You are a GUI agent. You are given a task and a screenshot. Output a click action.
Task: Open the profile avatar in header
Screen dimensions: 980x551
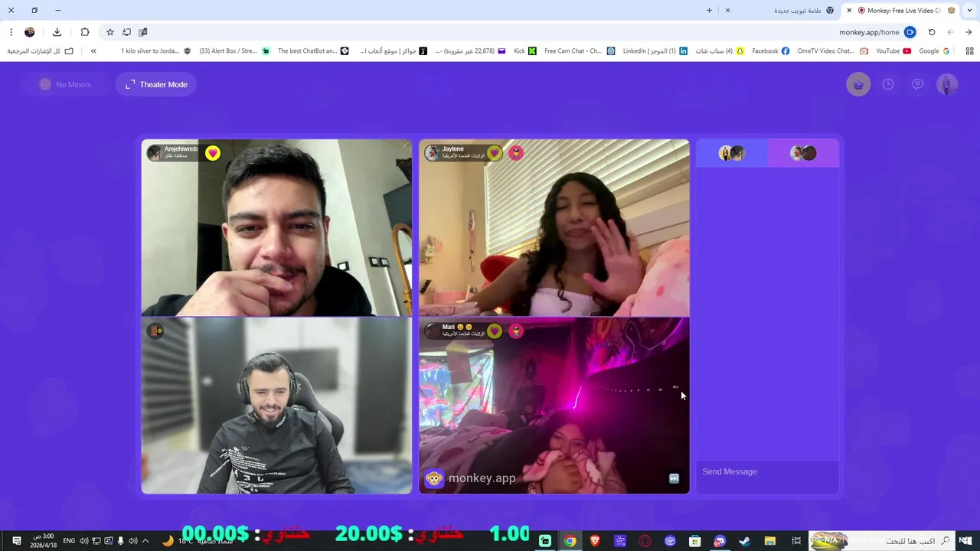tap(947, 84)
